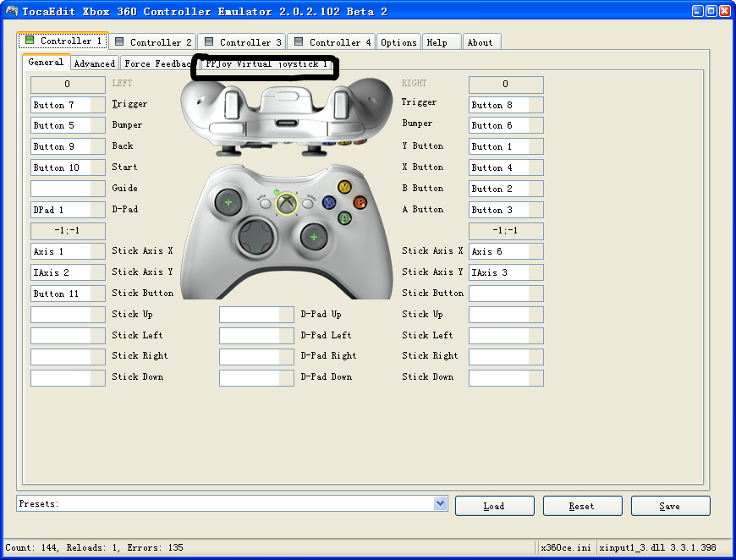Click the green A button on controller image
This screenshot has height=560, width=736.
click(x=344, y=217)
